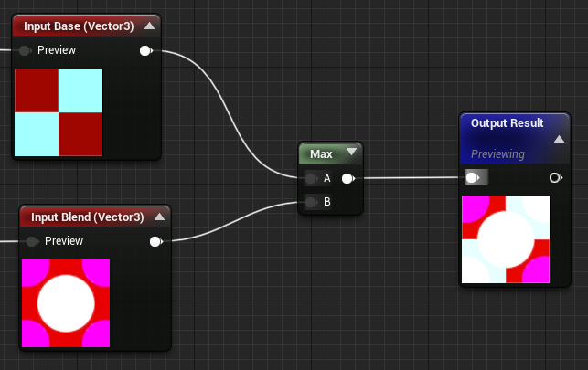Viewport: 588px width, 370px height.
Task: Click the Input Base Preview input pin
Action: (25, 50)
